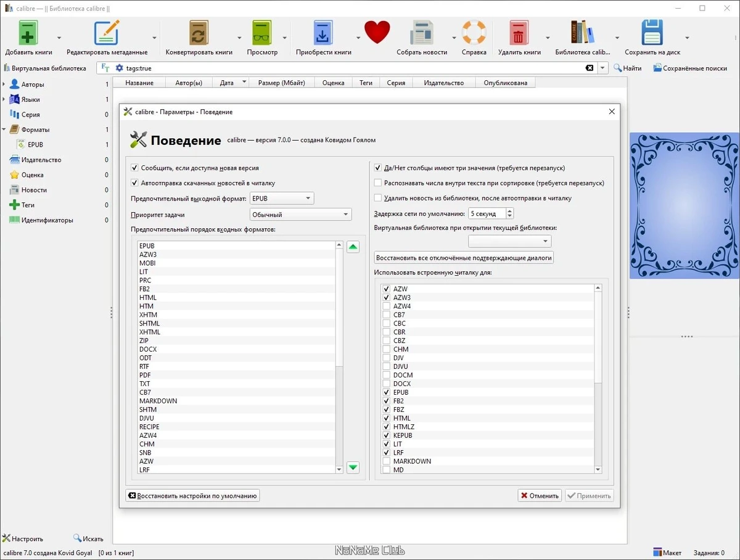Screen dimensions: 740x560
Task: Sort by Опубликована column header
Action: (506, 83)
